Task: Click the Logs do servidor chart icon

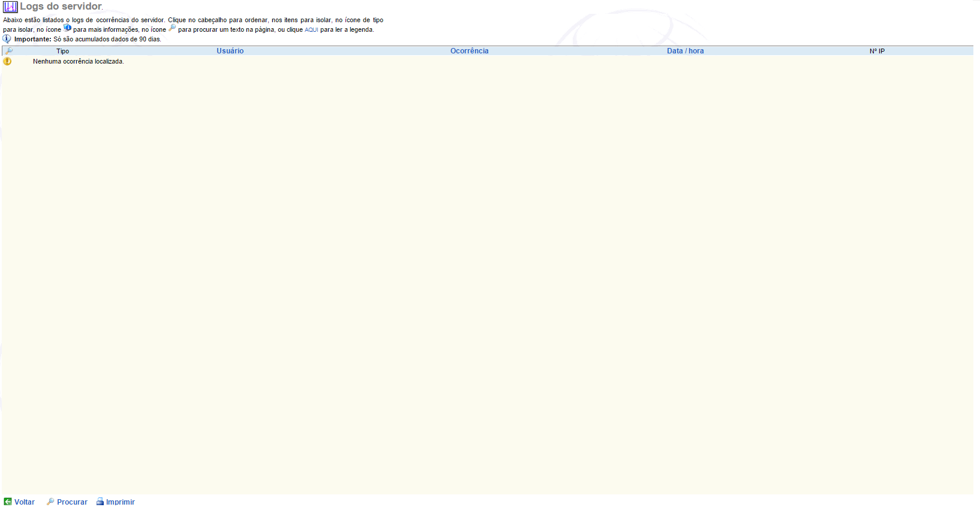Action: point(10,7)
